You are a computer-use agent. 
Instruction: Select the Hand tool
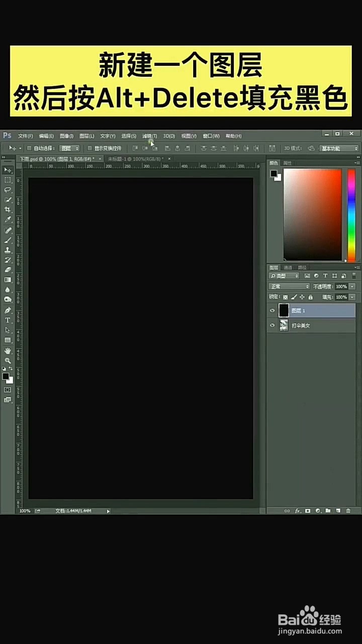tap(8, 351)
